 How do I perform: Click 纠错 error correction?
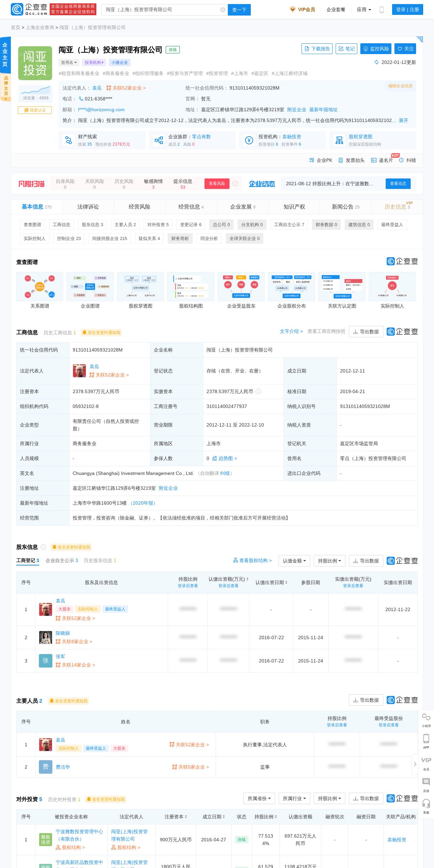(408, 160)
